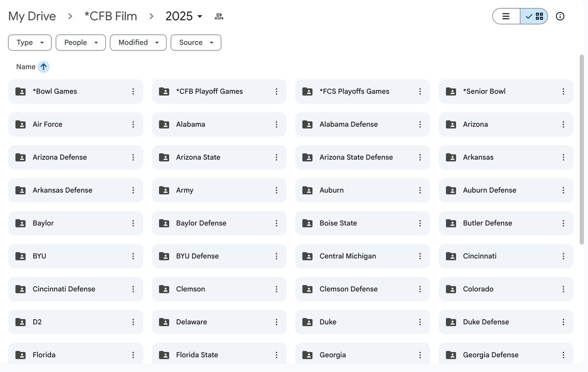Show more options for Army folder
The width and height of the screenshot is (588, 372).
276,190
